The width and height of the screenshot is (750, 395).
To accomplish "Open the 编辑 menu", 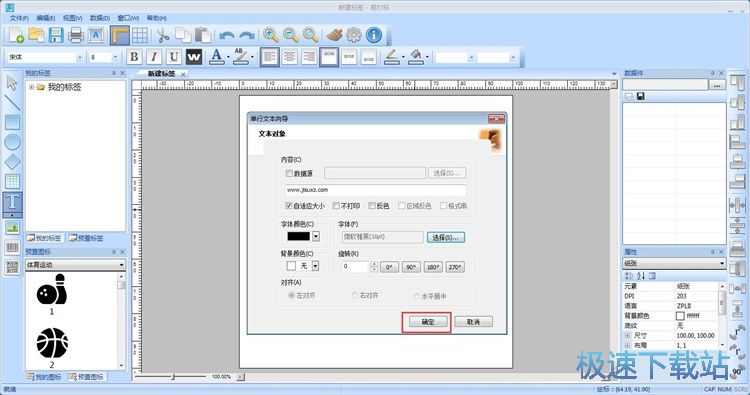I will [46, 18].
